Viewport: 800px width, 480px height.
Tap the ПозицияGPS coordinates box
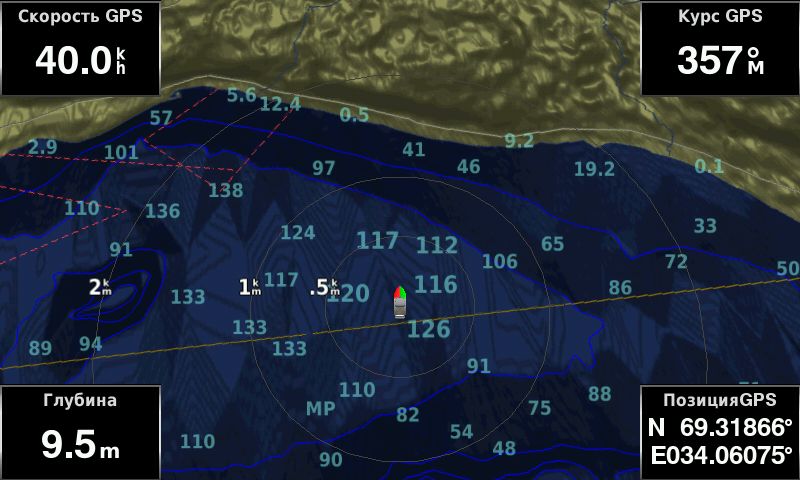coord(720,432)
